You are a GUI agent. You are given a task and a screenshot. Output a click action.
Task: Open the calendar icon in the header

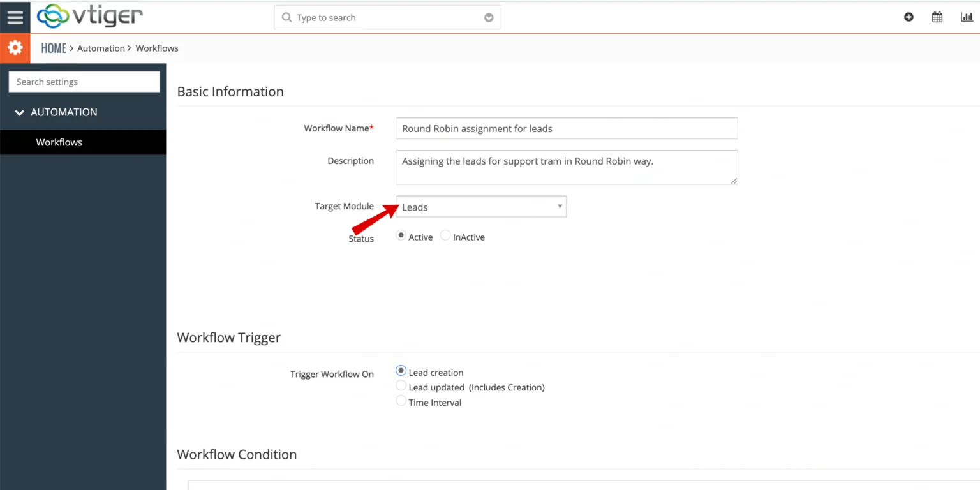click(x=937, y=17)
